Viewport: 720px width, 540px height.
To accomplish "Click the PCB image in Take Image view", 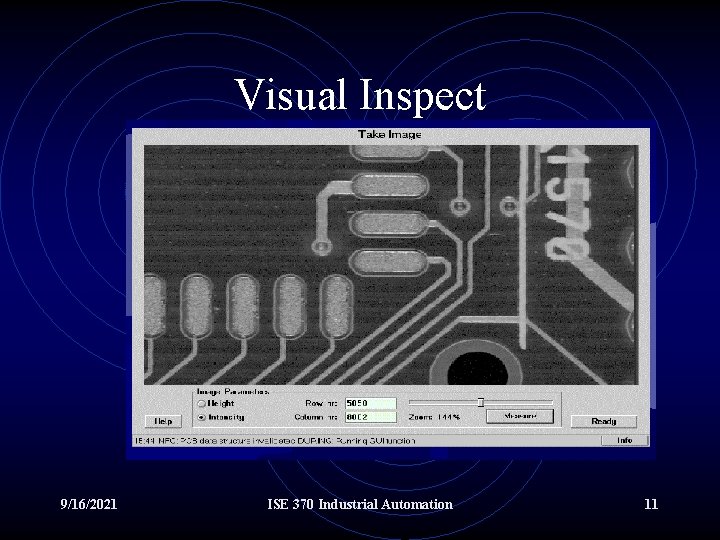I will tap(391, 265).
